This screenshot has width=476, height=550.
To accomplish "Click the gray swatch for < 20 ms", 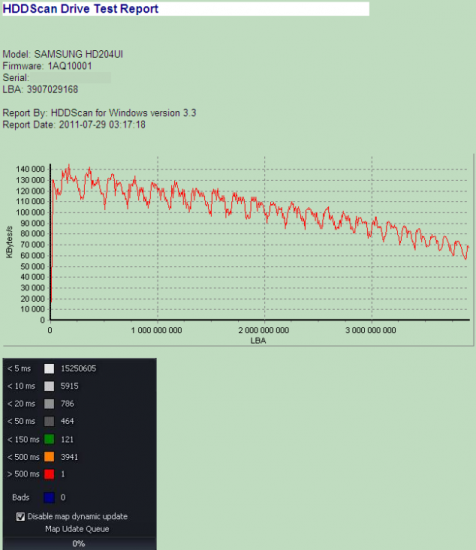I will pos(49,404).
